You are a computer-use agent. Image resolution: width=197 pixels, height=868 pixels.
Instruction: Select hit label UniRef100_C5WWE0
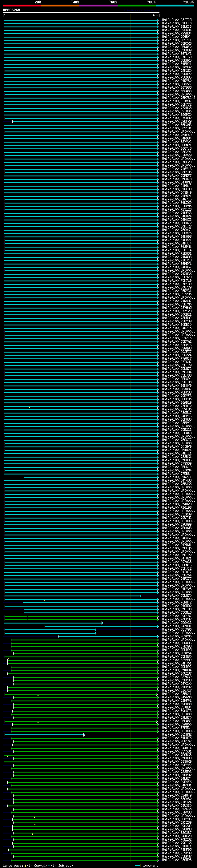click(x=177, y=47)
